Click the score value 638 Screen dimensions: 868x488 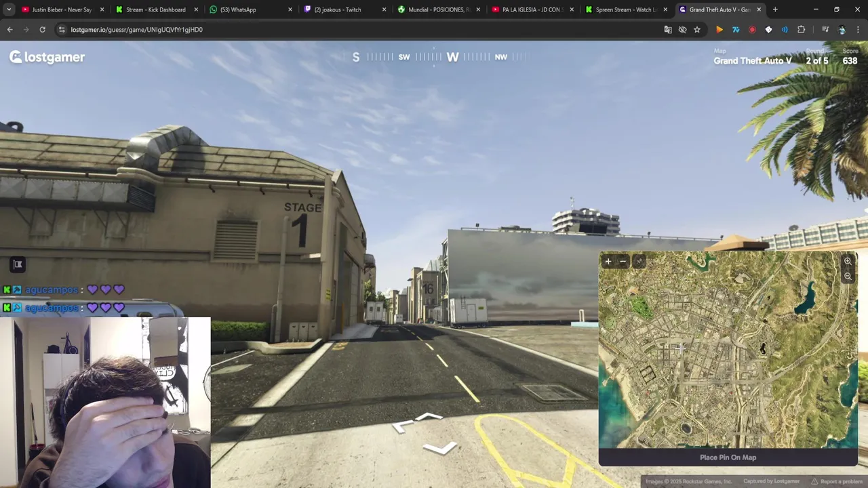tap(850, 61)
